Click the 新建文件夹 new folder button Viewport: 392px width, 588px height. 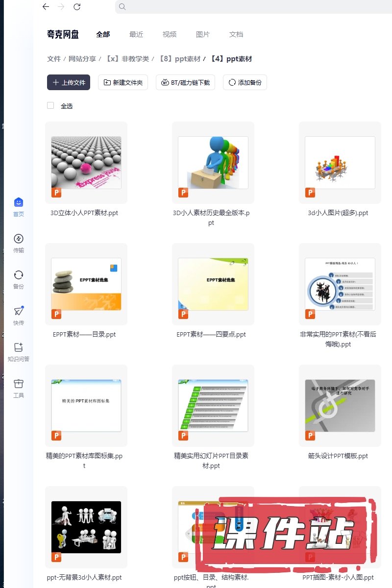click(x=123, y=83)
